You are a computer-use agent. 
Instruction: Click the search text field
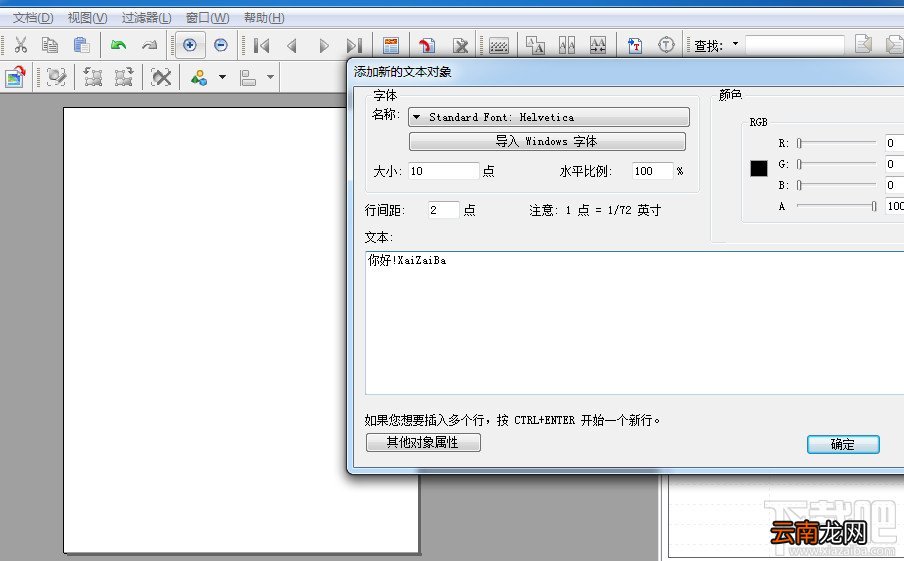[794, 45]
